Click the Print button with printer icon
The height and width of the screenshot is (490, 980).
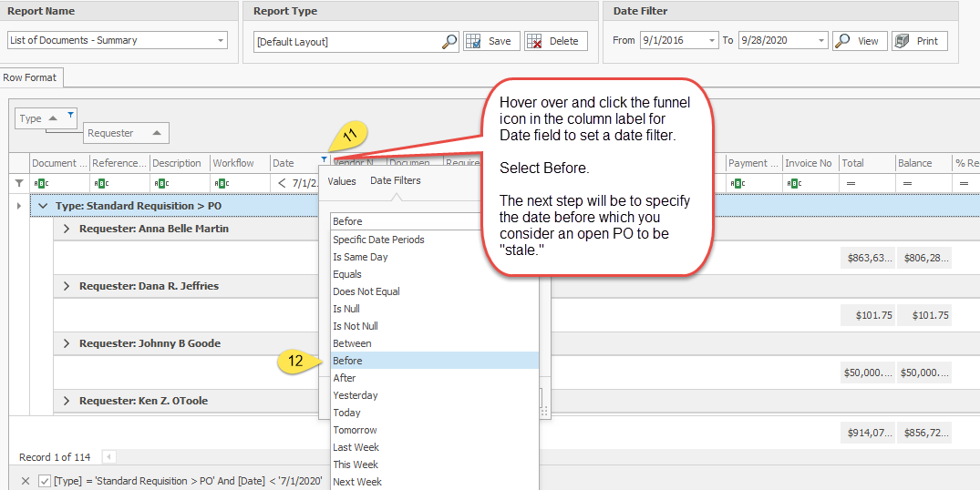pyautogui.click(x=919, y=41)
